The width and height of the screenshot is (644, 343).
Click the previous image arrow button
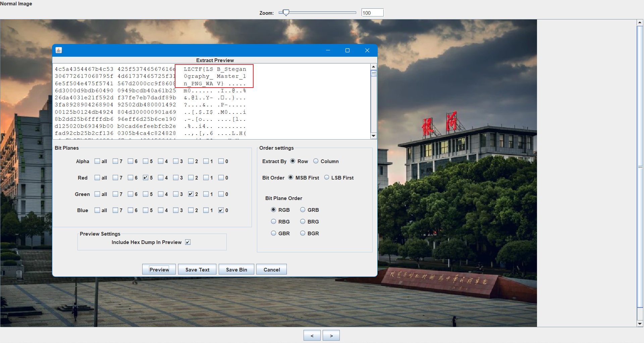coord(312,335)
